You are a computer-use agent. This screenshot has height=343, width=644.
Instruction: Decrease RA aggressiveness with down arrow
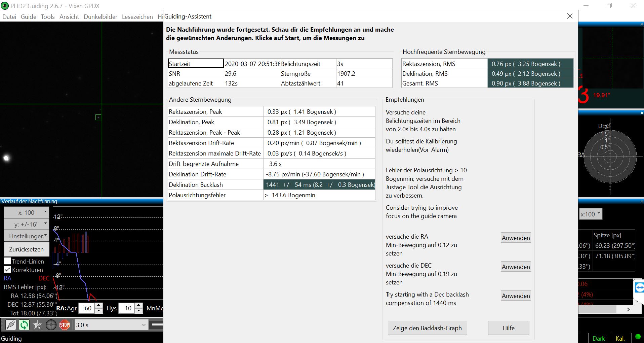pos(99,311)
